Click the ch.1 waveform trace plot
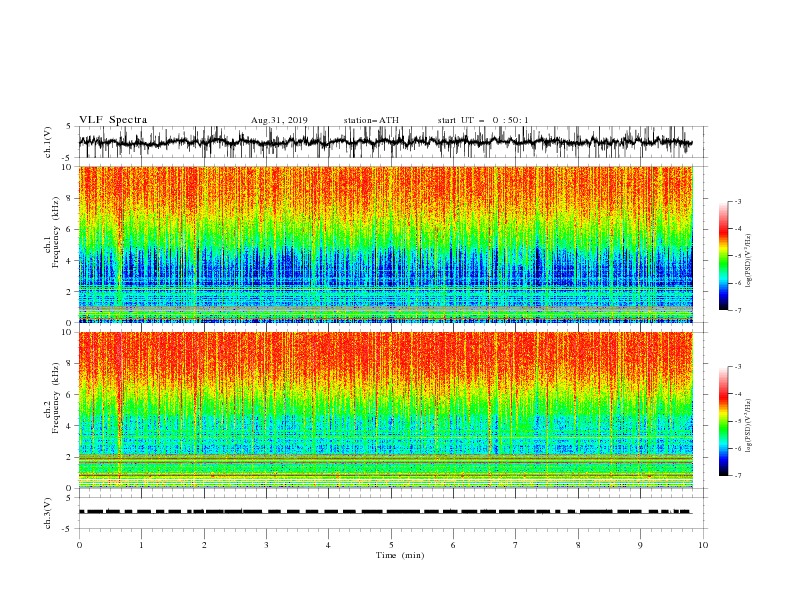Image resolution: width=792 pixels, height=612 pixels. point(385,142)
